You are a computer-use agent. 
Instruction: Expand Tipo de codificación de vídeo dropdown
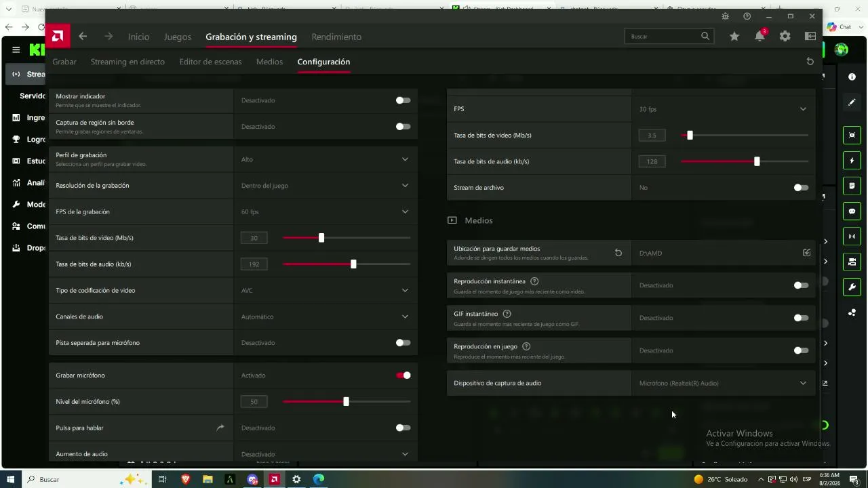tap(325, 290)
